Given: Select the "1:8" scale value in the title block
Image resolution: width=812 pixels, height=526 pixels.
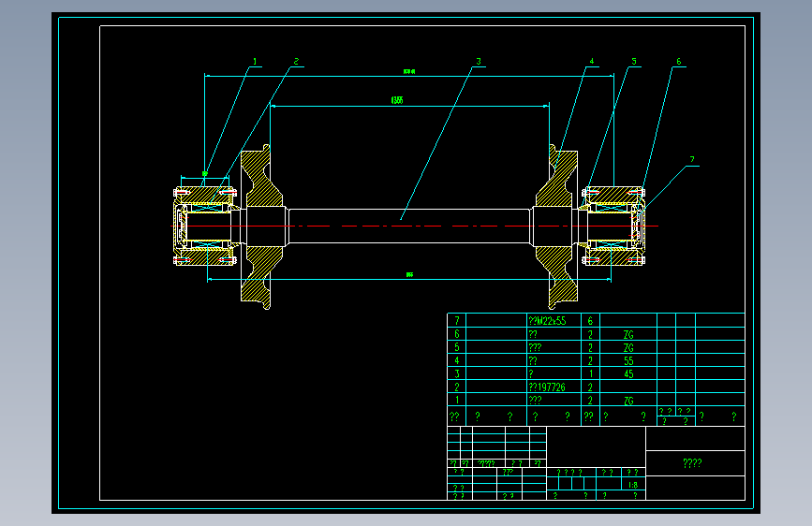Looking at the screenshot, I should click(633, 485).
